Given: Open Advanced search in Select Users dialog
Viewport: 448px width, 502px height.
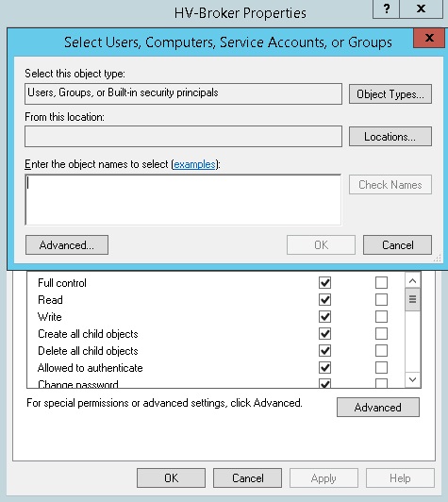Looking at the screenshot, I should (67, 245).
